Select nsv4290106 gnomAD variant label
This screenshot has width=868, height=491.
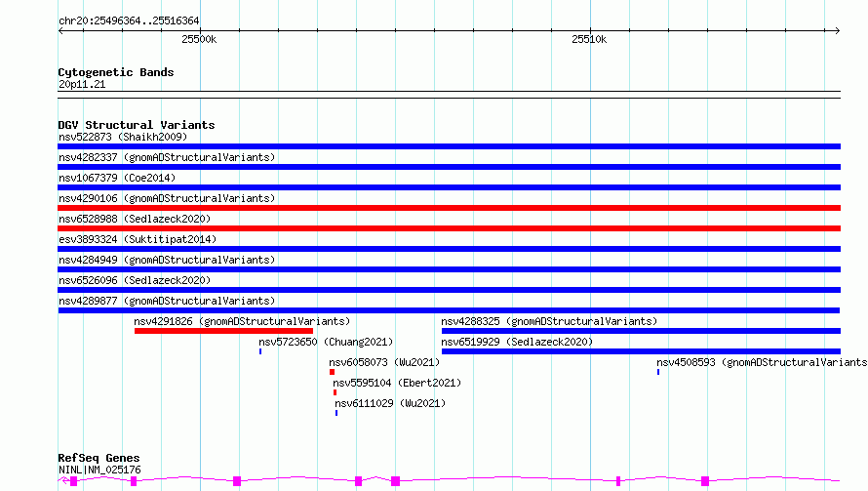[x=167, y=198]
